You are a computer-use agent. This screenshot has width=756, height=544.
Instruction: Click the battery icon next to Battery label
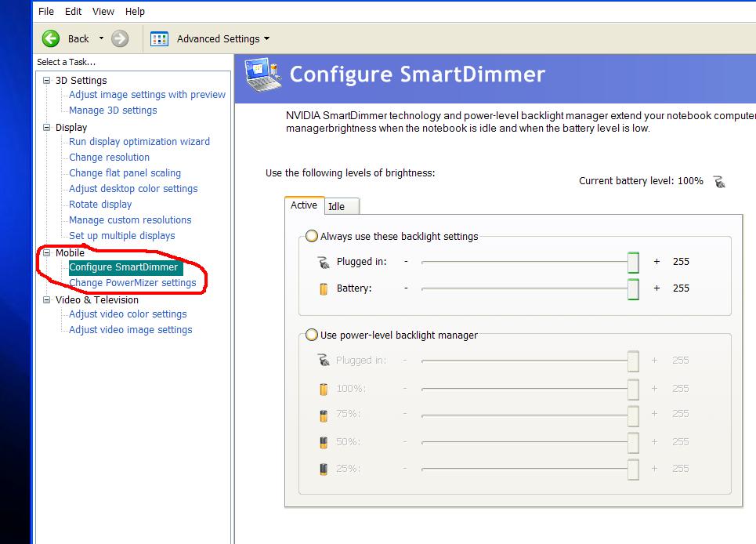point(324,289)
